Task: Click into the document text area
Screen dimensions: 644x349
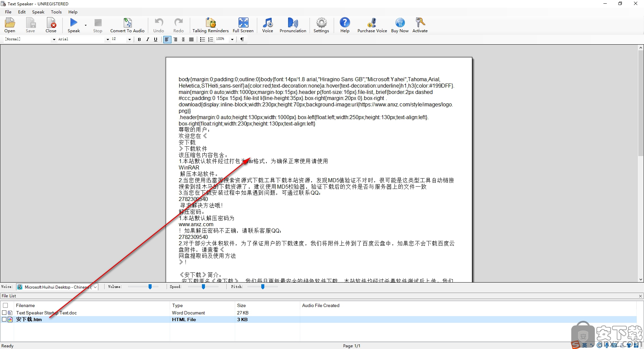Action: point(319,169)
